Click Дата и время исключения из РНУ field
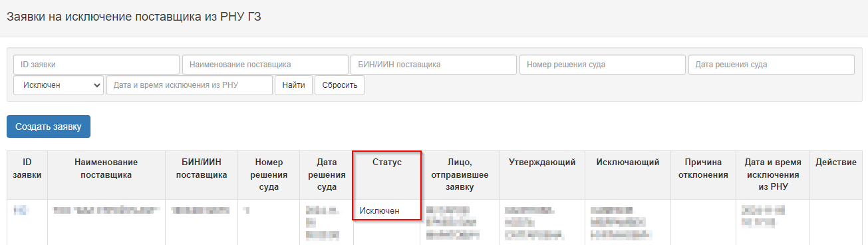Viewport: 868px width, 245px height. pos(190,85)
